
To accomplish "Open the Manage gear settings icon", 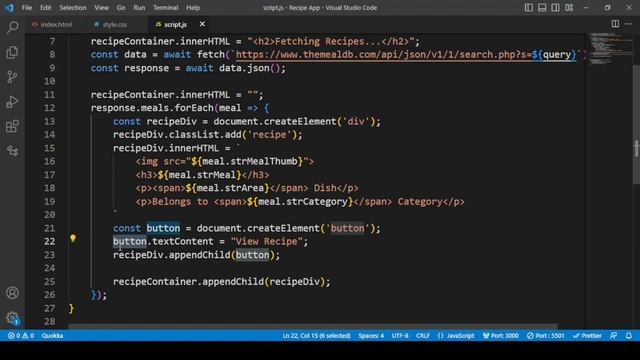I will 12,318.
